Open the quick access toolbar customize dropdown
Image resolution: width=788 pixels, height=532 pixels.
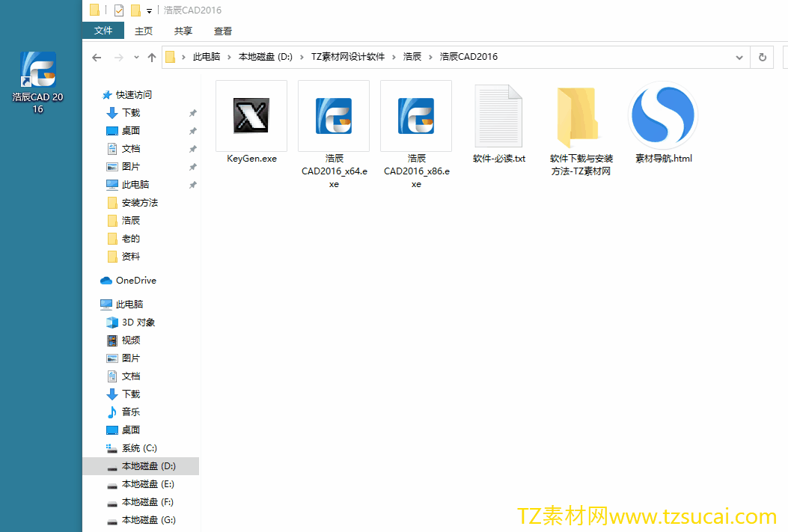[149, 10]
